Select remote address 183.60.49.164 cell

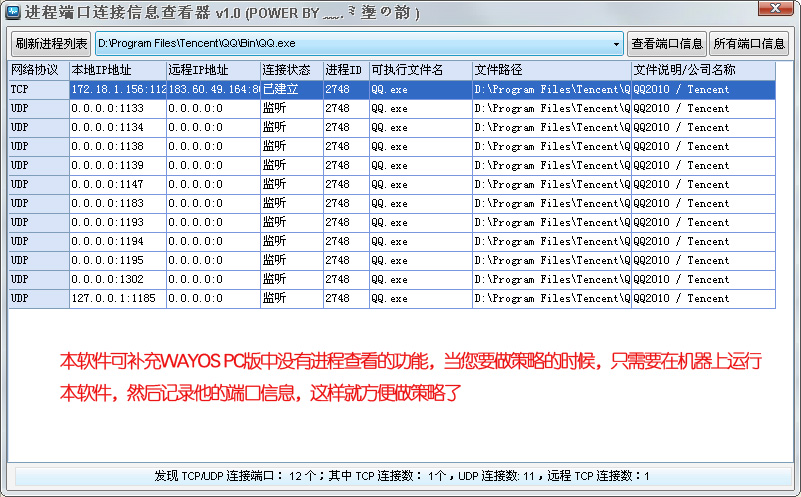(214, 89)
